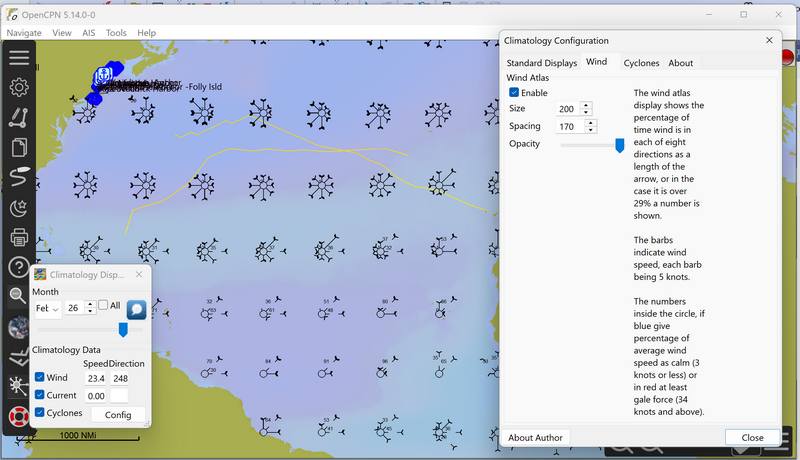Toggle the ship tracks icon in the toolbar
The image size is (800, 460).
(x=19, y=177)
